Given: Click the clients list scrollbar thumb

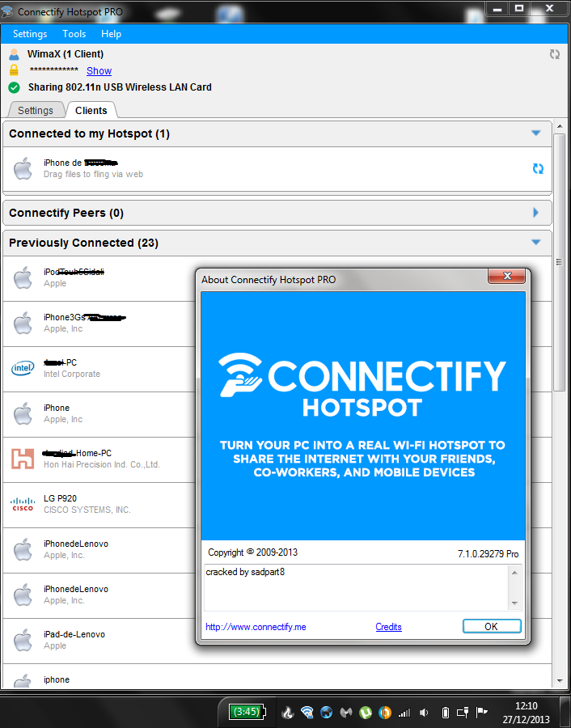Looking at the screenshot, I should (560, 262).
